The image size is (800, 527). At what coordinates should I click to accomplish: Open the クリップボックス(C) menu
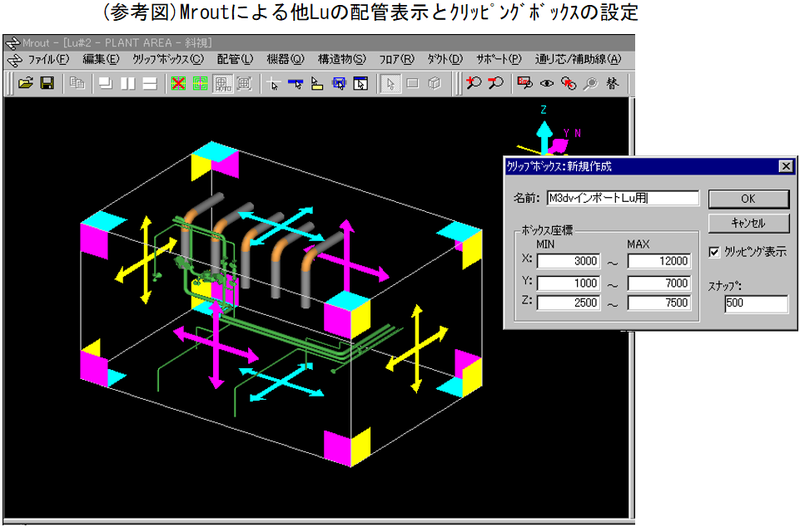[x=161, y=60]
